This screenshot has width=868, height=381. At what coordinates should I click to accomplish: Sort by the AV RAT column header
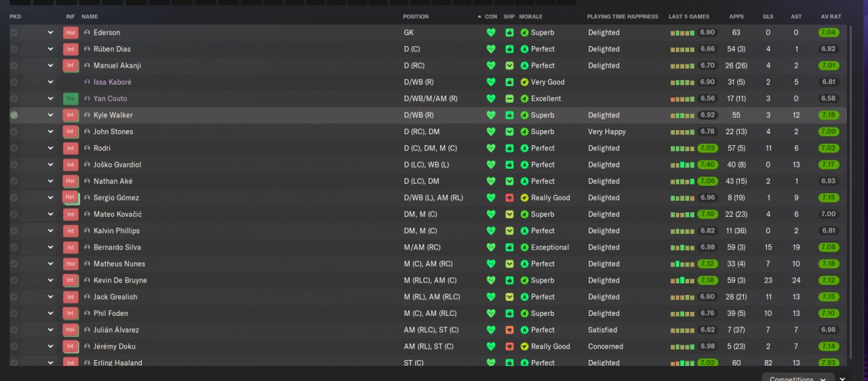pyautogui.click(x=831, y=16)
